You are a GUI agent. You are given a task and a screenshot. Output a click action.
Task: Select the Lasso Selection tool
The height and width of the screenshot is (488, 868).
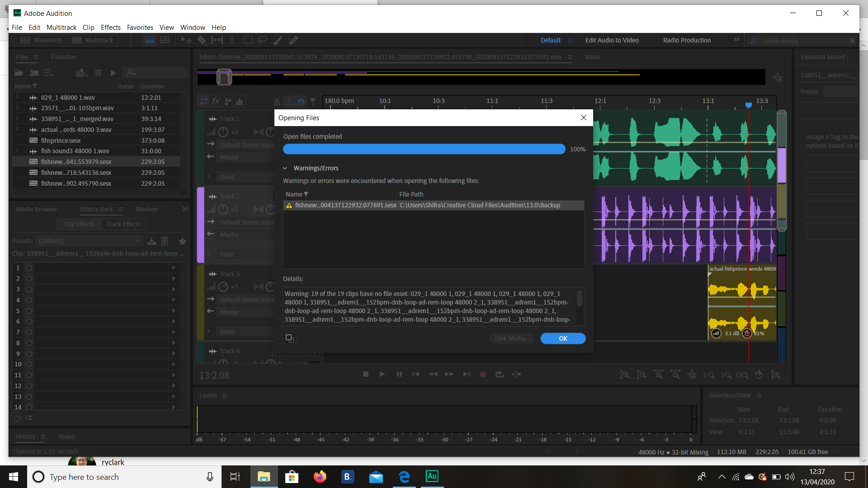tap(262, 40)
